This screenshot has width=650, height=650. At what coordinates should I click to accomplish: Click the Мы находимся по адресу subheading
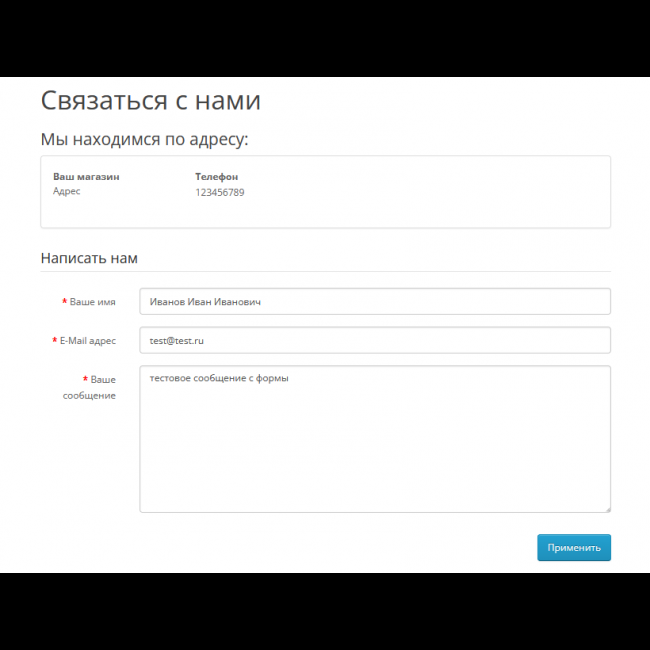click(144, 139)
